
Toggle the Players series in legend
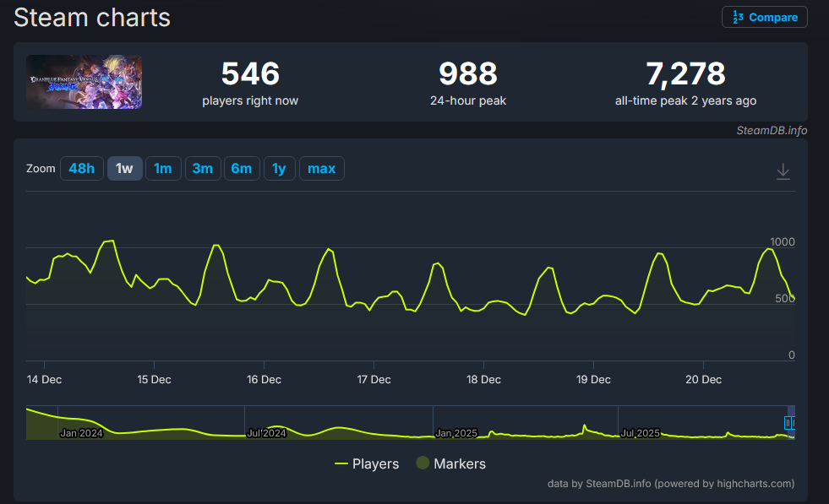367,463
